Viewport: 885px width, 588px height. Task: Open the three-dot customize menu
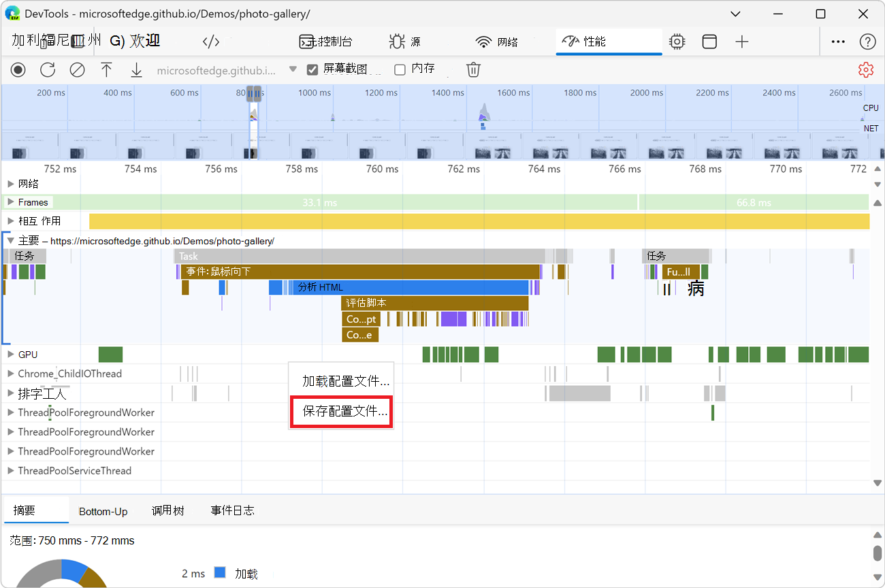coord(838,42)
